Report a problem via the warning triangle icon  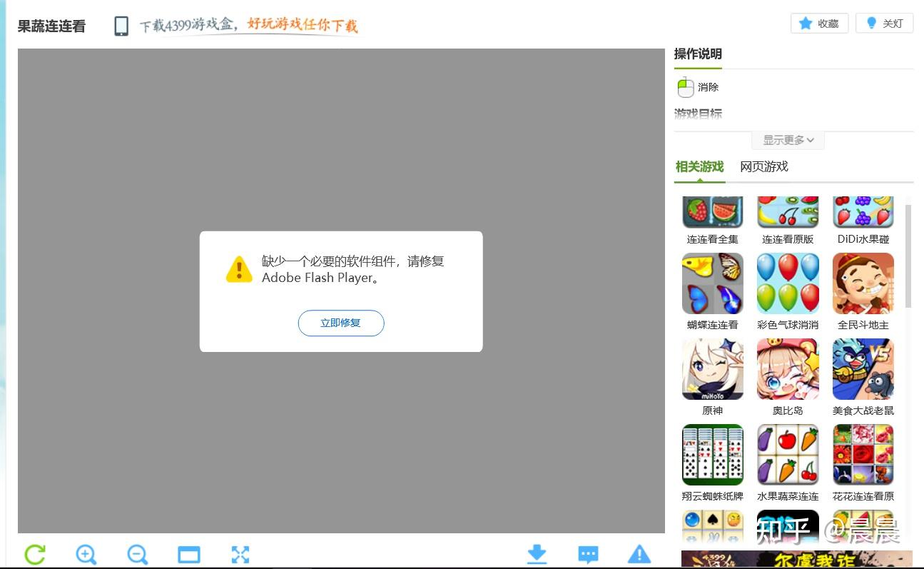pos(639,554)
